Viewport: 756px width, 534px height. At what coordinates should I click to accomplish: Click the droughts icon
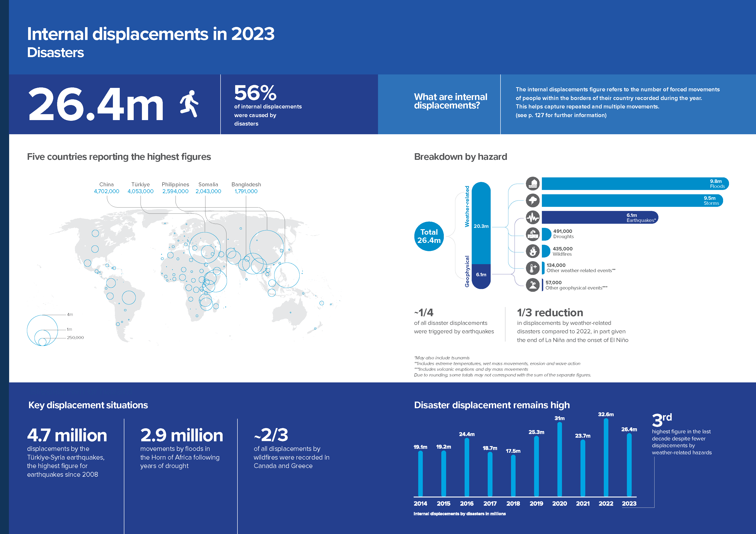(x=533, y=234)
